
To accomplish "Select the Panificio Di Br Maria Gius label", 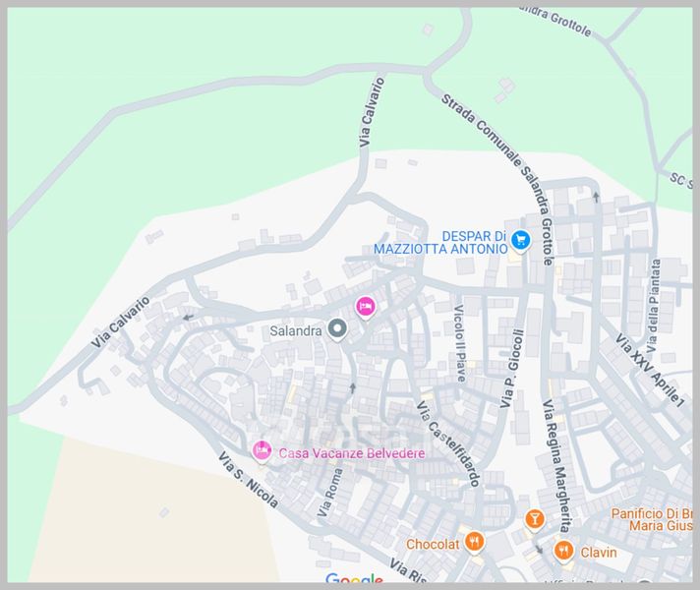I will point(652,519).
